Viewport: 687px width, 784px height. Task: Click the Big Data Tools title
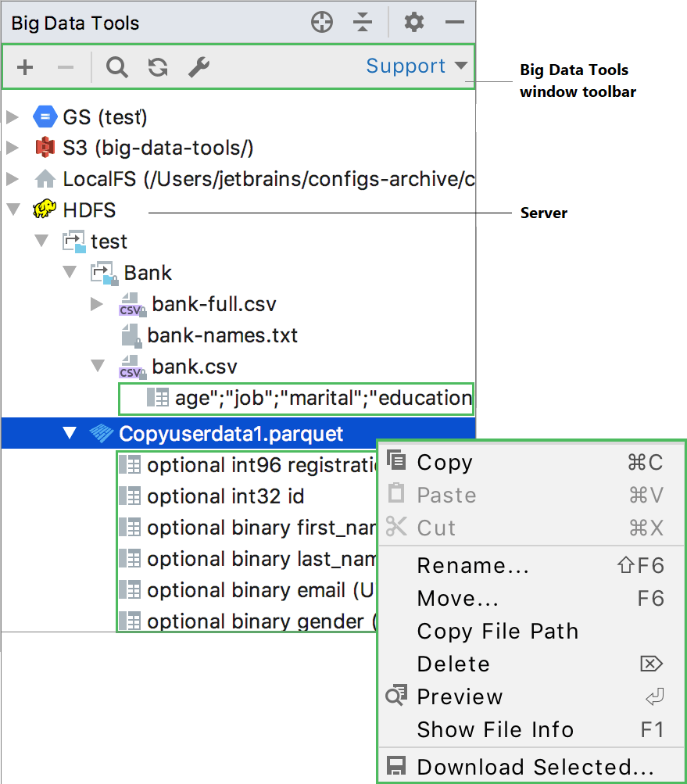(75, 23)
